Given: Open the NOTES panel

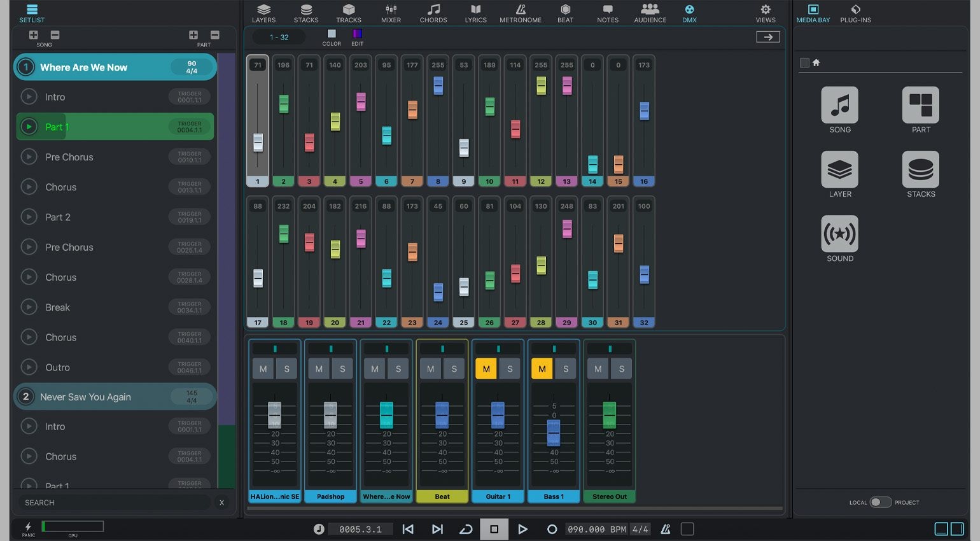Looking at the screenshot, I should [607, 13].
